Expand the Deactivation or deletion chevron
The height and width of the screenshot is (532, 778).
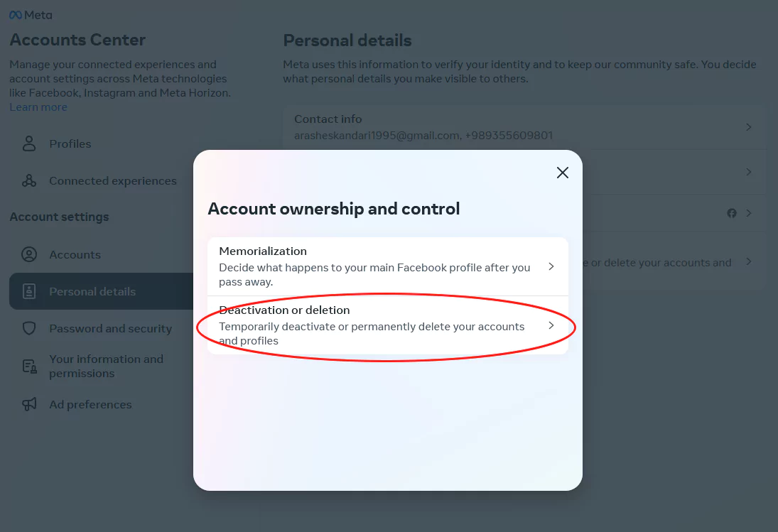(x=551, y=325)
